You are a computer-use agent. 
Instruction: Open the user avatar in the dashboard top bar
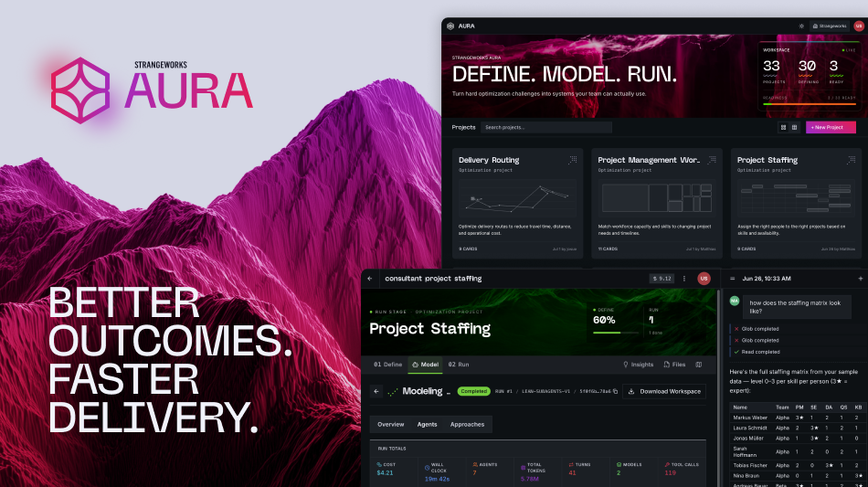tap(859, 26)
